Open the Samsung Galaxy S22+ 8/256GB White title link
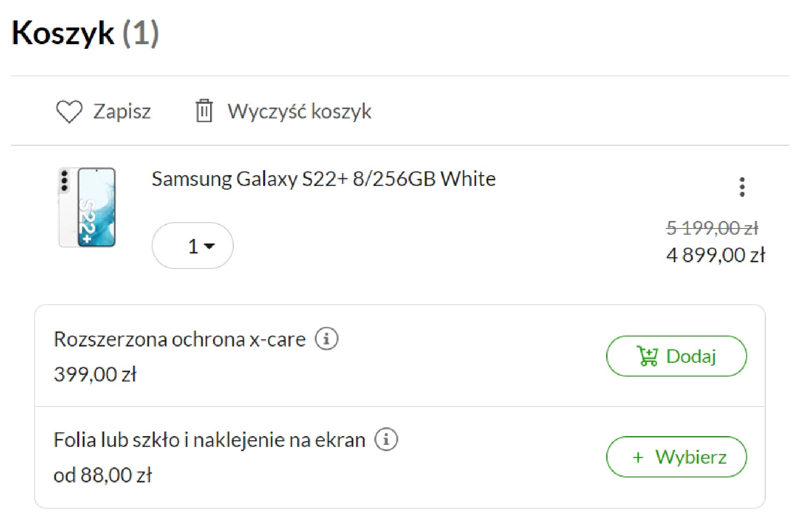The image size is (798, 532). click(x=324, y=179)
